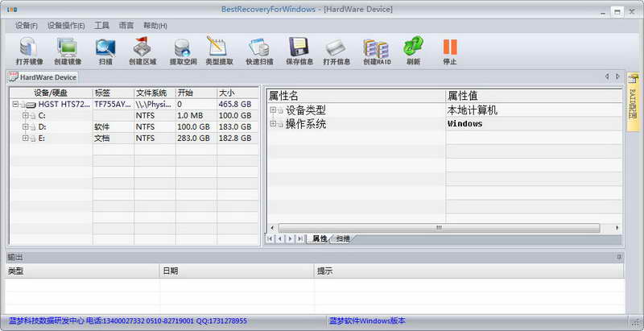Screen dimensions: 644x331
Task: Select the E: 文档 partition row
Action: point(134,139)
